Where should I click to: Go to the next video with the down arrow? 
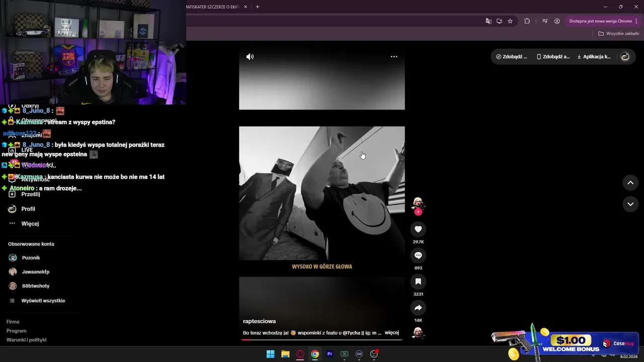[630, 204]
